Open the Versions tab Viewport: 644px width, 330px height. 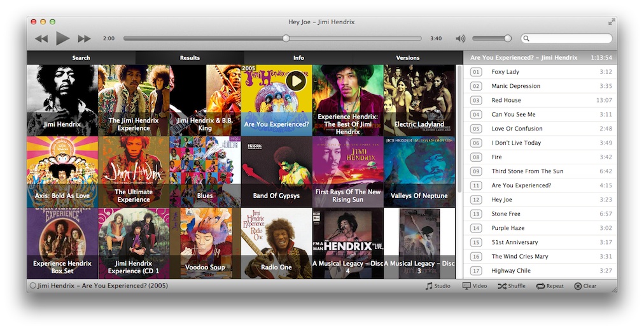click(408, 58)
